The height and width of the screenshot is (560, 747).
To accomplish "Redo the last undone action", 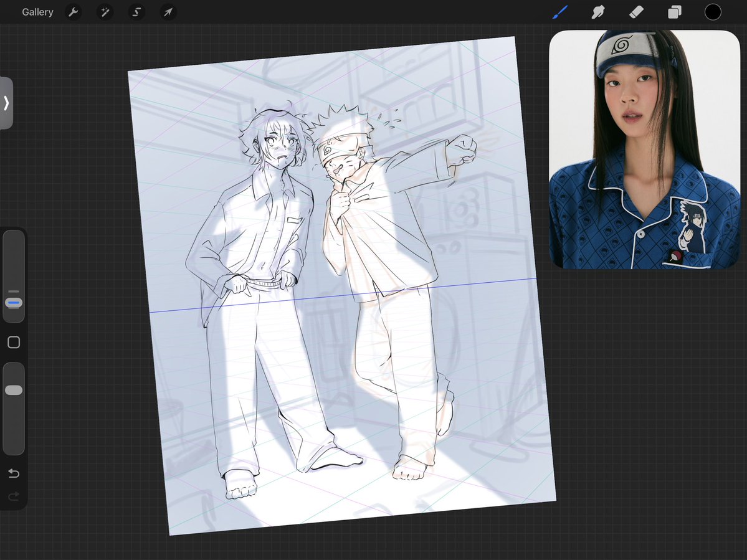I will click(14, 496).
